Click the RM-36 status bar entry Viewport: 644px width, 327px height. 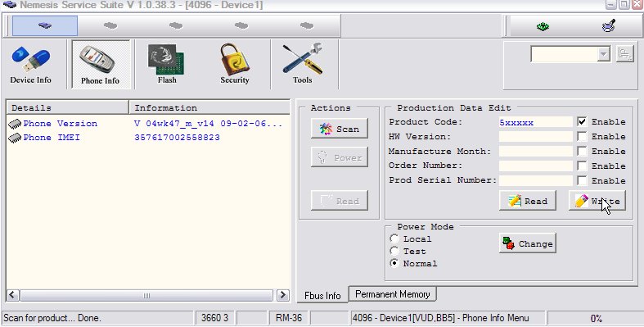click(x=289, y=318)
